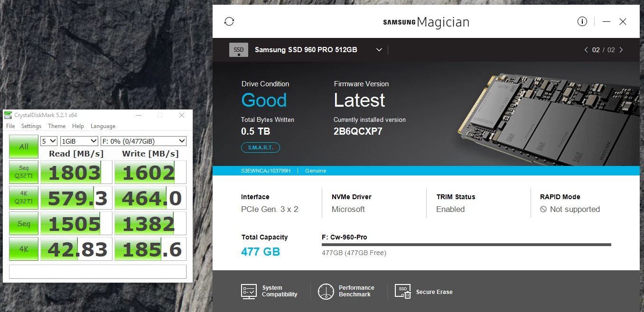The height and width of the screenshot is (312, 644).
Task: Click the SSD product image
Action: [x=549, y=119]
